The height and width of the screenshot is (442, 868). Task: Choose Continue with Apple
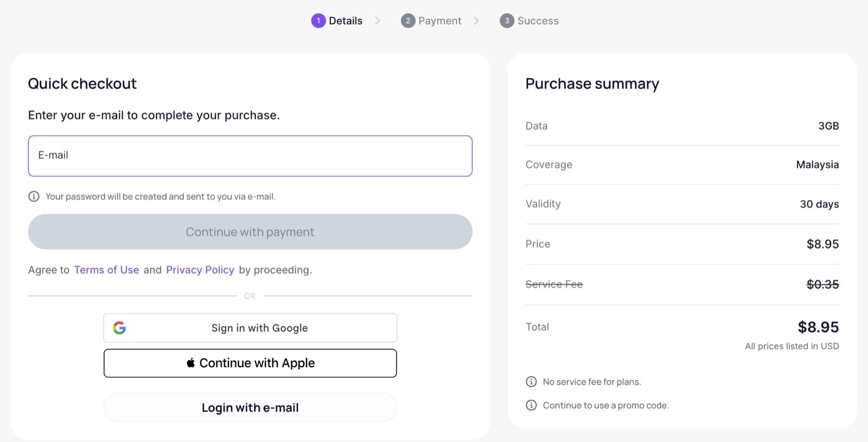tap(250, 363)
